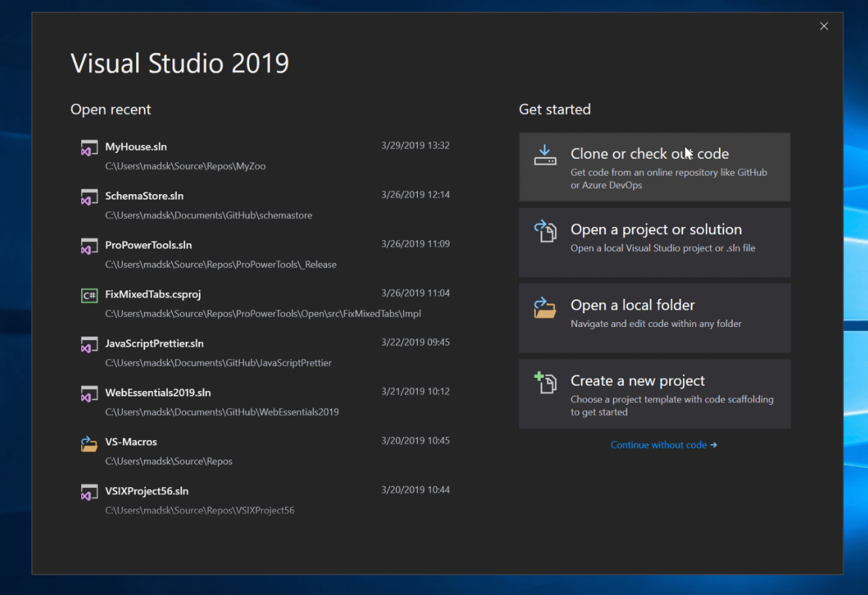Click the VS-Macros folder icon
The image size is (868, 595).
coord(89,443)
